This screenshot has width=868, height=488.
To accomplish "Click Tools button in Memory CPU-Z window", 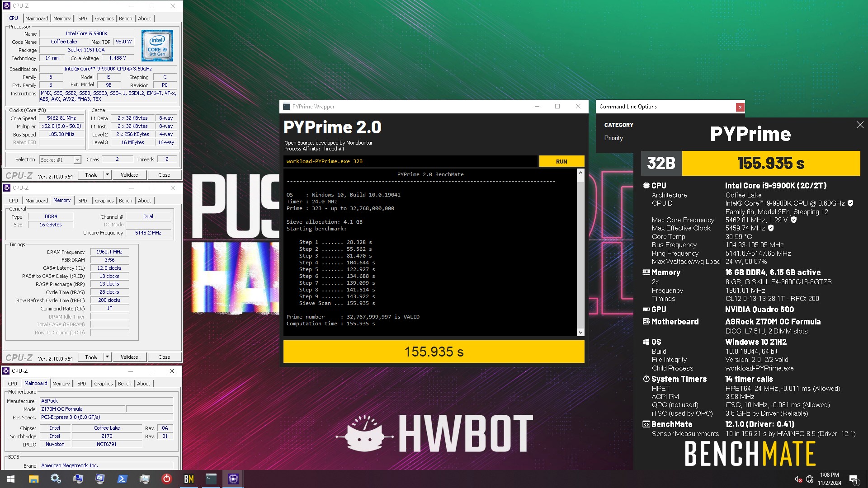I will pos(91,357).
